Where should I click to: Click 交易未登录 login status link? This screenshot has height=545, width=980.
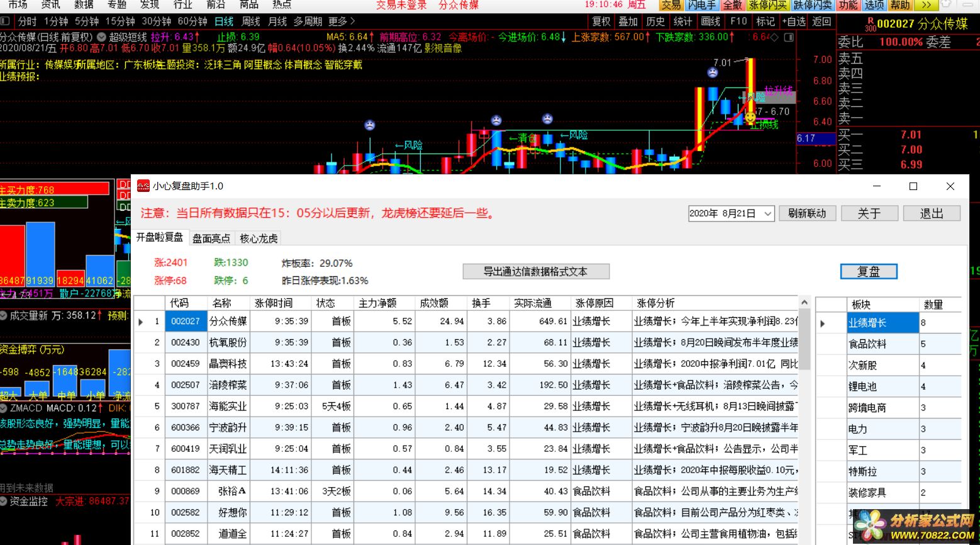pos(401,4)
